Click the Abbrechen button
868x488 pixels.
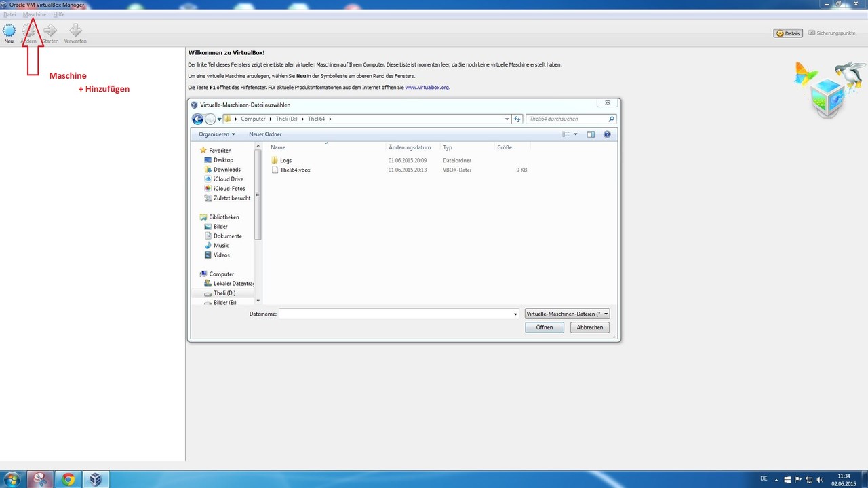pyautogui.click(x=590, y=327)
